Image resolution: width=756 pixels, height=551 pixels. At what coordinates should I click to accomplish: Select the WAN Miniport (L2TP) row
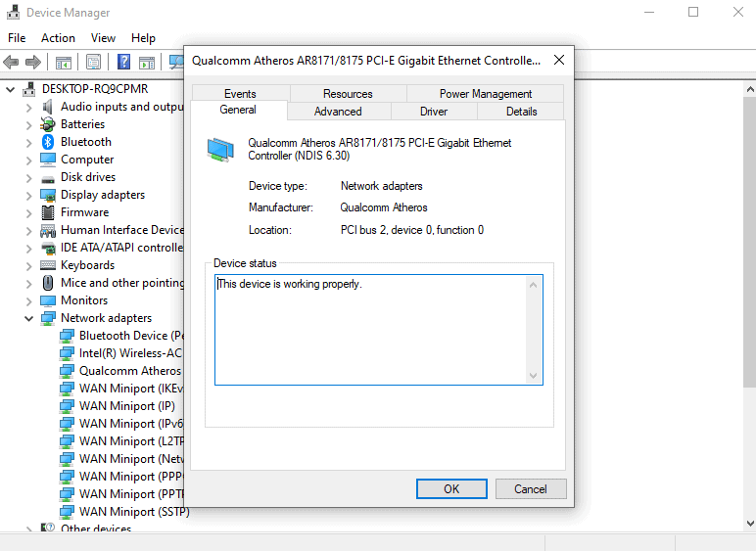pos(121,441)
